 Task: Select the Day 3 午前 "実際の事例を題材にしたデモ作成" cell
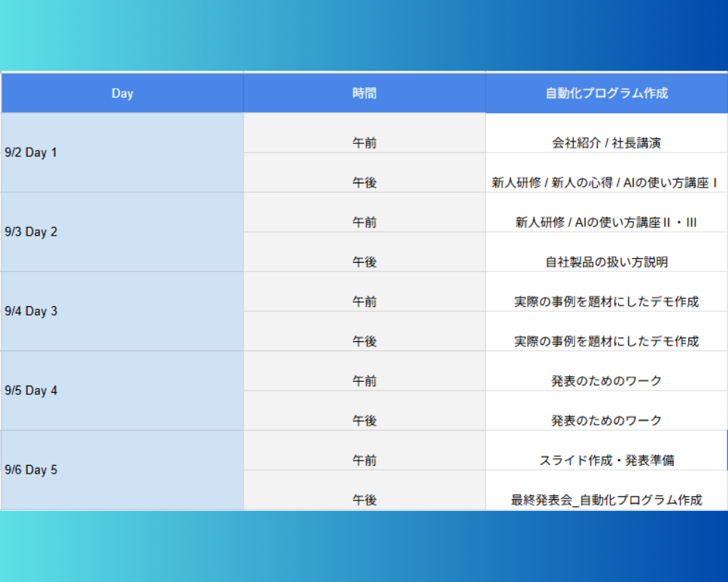pyautogui.click(x=606, y=292)
